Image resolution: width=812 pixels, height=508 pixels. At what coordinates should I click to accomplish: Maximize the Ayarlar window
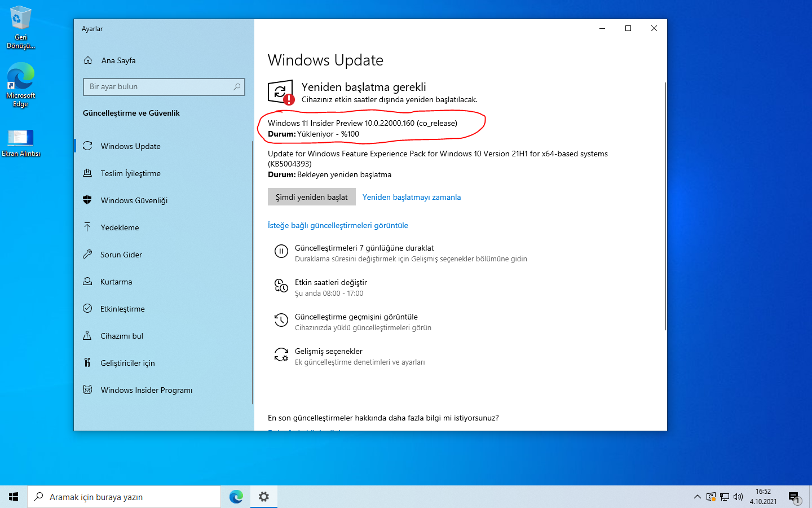[628, 28]
